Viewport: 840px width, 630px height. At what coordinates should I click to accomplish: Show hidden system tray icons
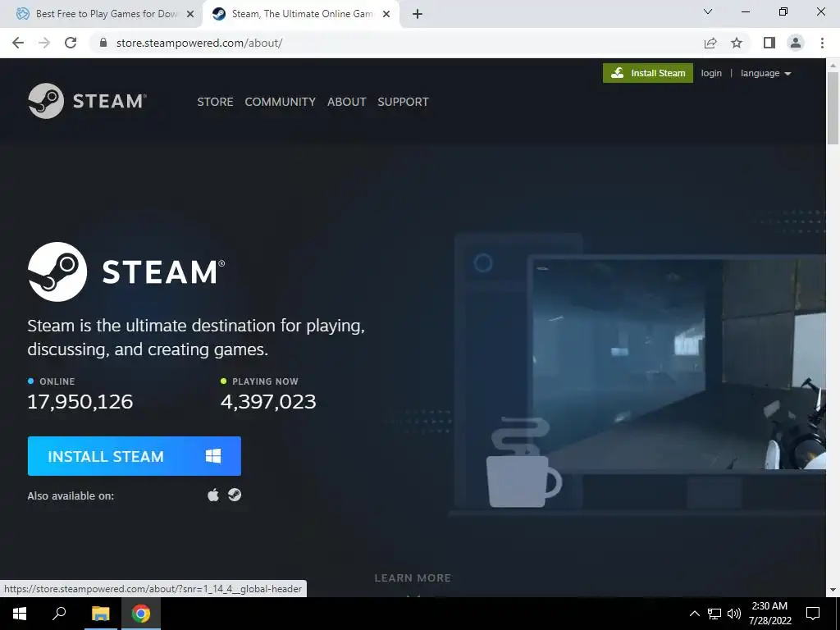[694, 614]
